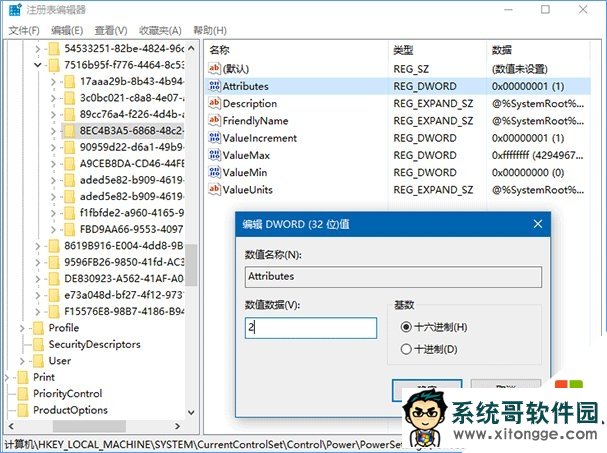Click the 0x00000000 (0) data cell
607x453 pixels.
click(x=528, y=172)
